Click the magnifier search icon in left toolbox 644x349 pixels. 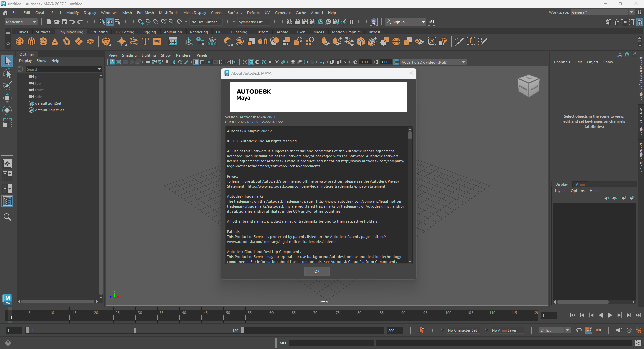click(x=7, y=217)
